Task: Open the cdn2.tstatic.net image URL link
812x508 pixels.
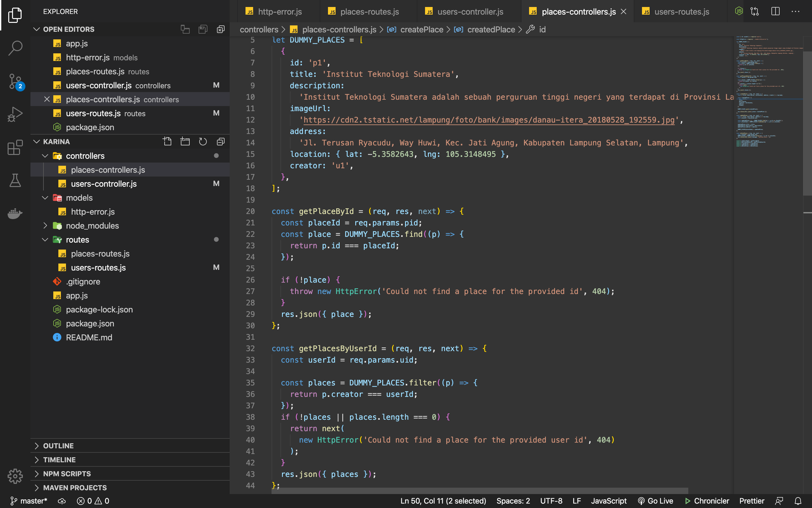Action: pyautogui.click(x=489, y=120)
